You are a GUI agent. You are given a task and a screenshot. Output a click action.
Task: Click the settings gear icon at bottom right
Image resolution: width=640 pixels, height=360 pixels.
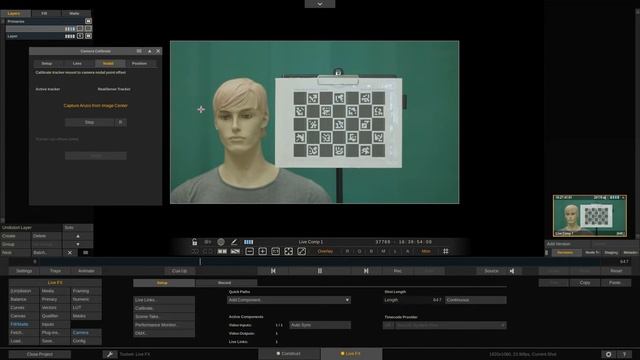[609, 354]
